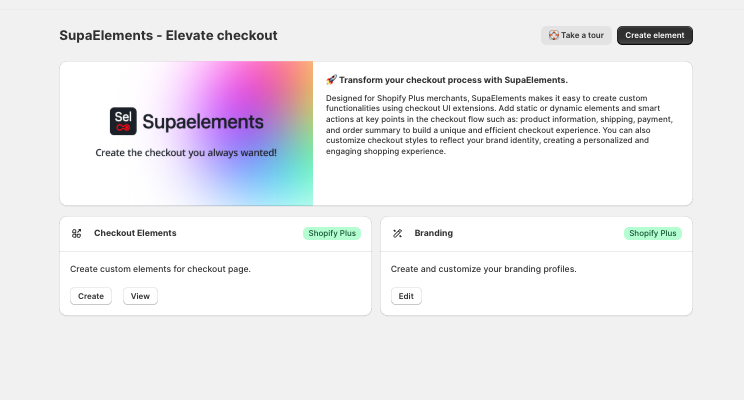Click the Branding card title

[x=434, y=233]
